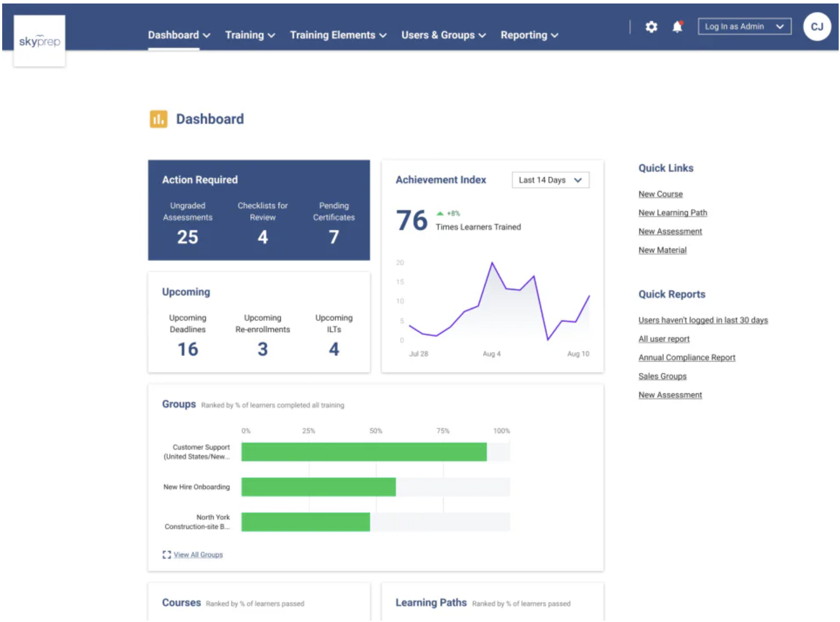The height and width of the screenshot is (622, 840).
Task: Click the expand icon beside View All Groups
Action: coord(166,554)
